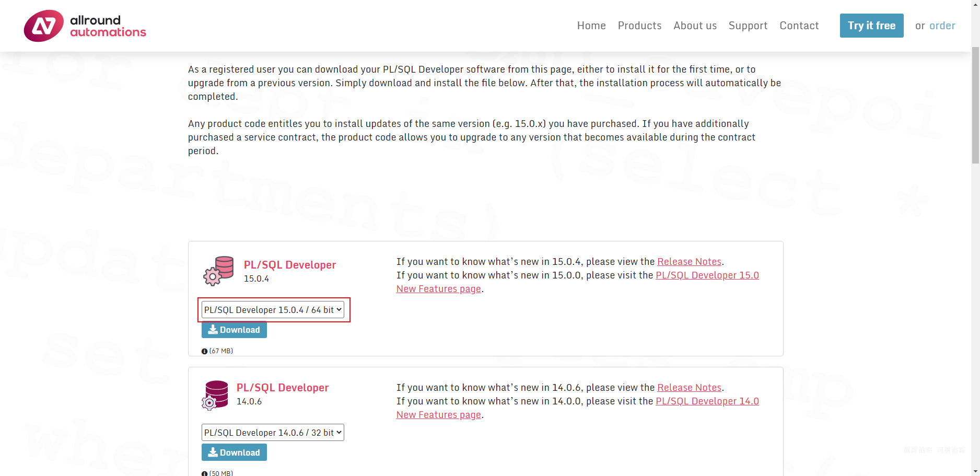Click the PL/SQL Developer 15.0.4 product icon
Viewport: 980px width, 476px height.
218,271
